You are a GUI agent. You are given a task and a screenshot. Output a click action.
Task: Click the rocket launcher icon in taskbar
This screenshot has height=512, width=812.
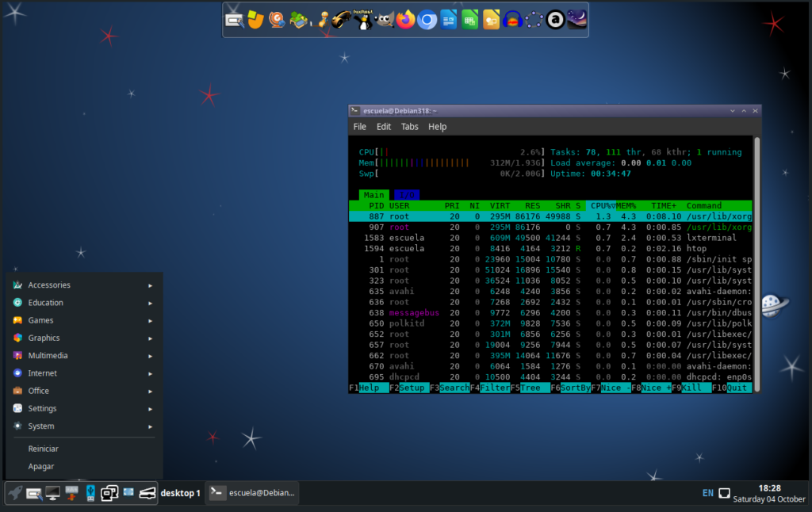pyautogui.click(x=14, y=493)
